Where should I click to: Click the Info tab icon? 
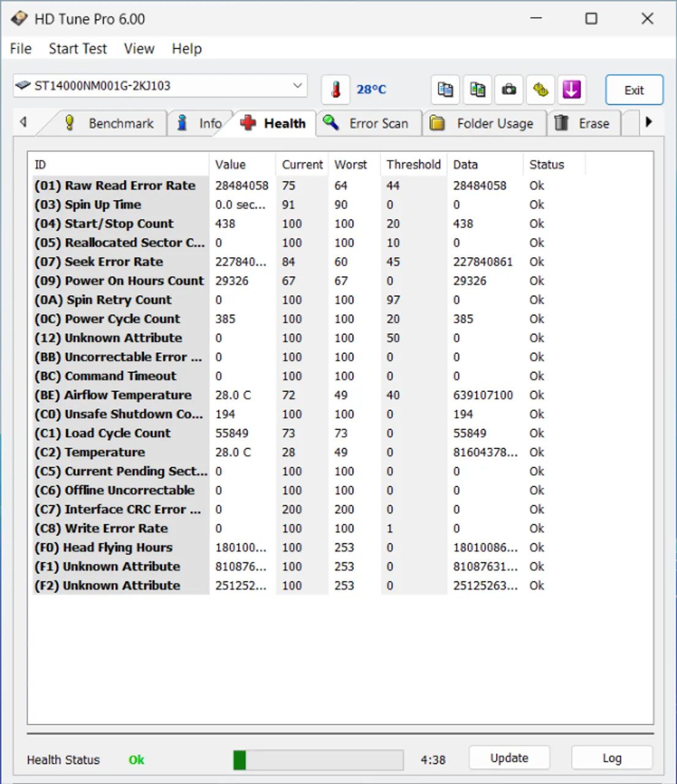182,123
